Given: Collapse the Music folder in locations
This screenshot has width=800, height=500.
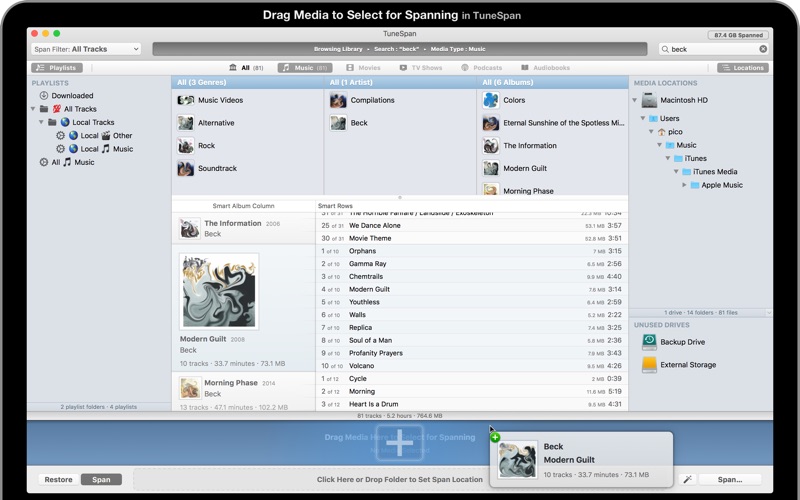Looking at the screenshot, I should pyautogui.click(x=659, y=145).
